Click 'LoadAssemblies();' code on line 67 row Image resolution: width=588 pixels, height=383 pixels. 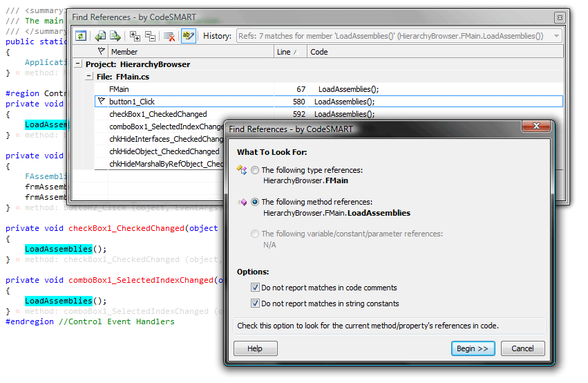(348, 89)
